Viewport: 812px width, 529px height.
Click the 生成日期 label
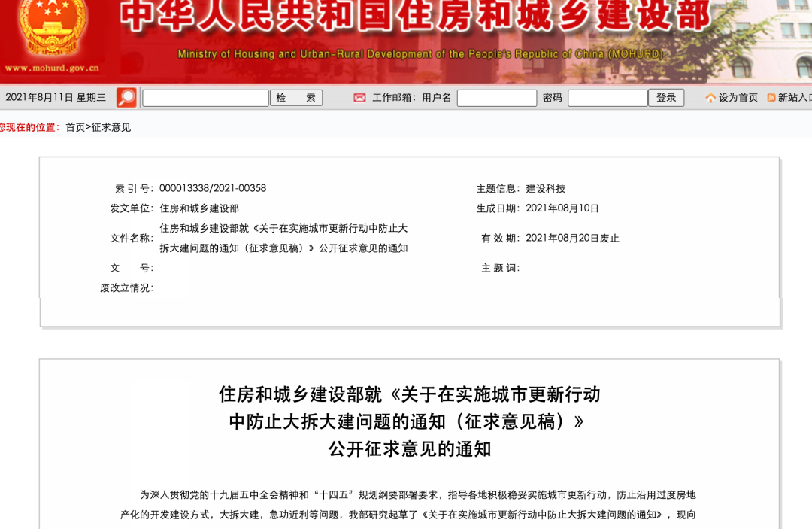(x=498, y=208)
